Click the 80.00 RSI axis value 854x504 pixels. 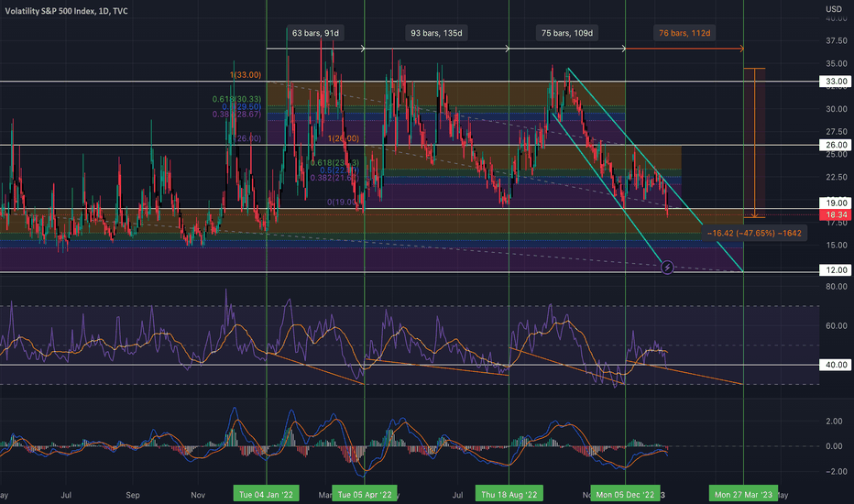click(x=836, y=287)
